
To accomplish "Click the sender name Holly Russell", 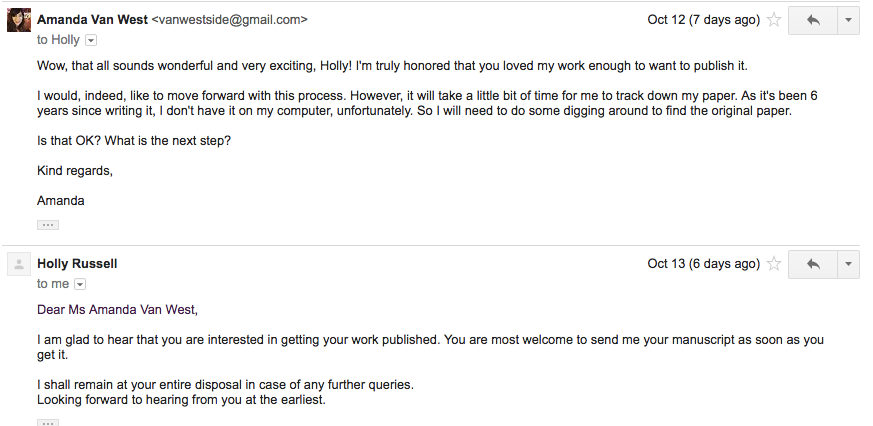I will [78, 264].
